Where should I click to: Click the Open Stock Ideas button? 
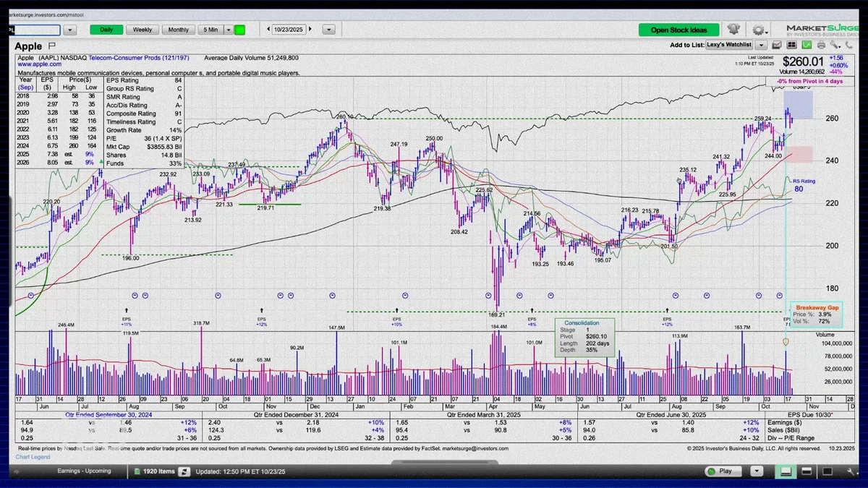click(679, 30)
